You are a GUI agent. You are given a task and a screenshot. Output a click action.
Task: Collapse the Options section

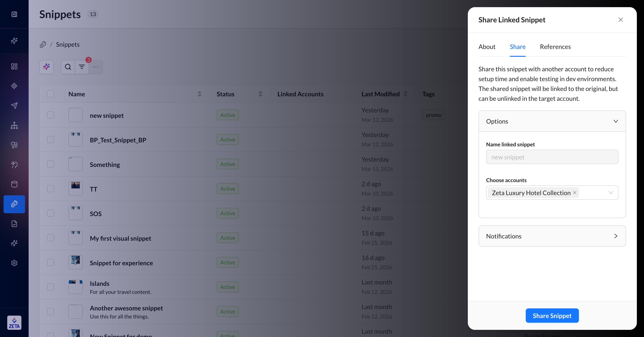coord(616,121)
